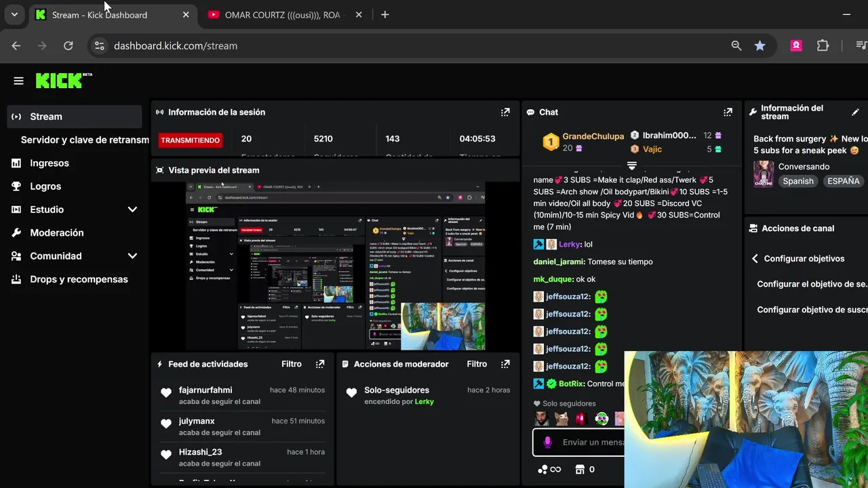The width and height of the screenshot is (868, 488).
Task: Click Vajic in chat leaderboard
Action: point(652,149)
